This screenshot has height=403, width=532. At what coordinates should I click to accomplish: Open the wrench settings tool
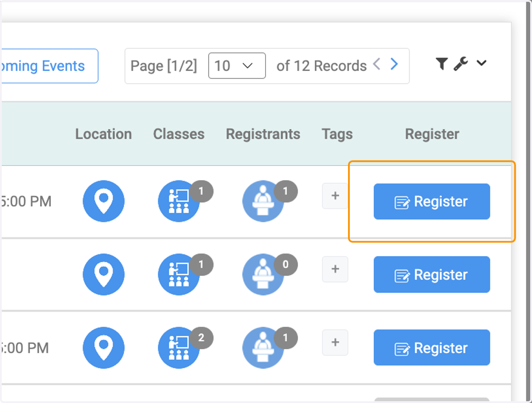[461, 64]
